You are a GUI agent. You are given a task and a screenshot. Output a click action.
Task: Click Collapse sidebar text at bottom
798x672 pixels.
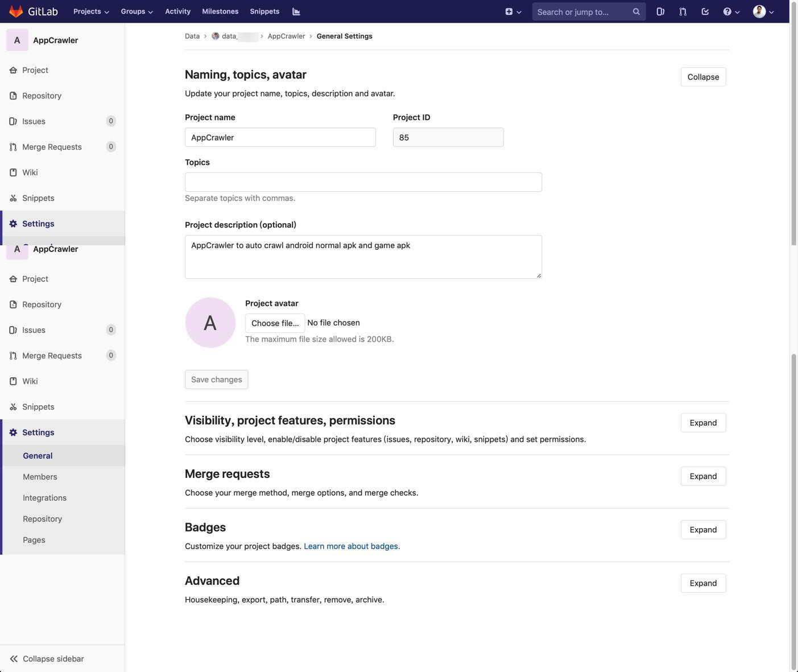click(53, 659)
